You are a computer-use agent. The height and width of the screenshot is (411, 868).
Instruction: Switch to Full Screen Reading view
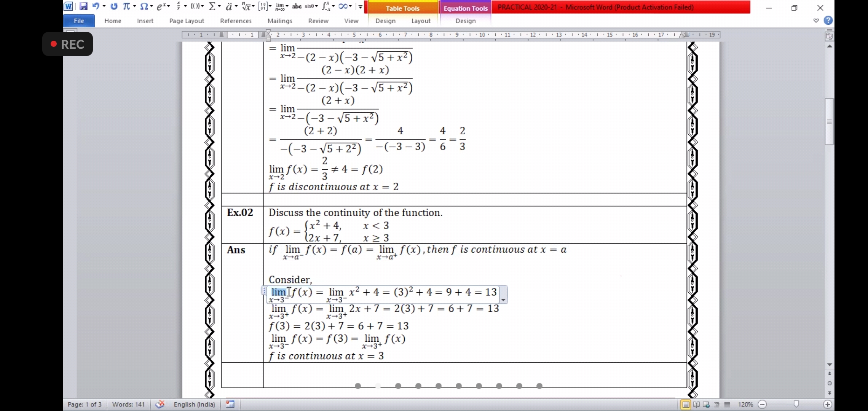pos(696,405)
